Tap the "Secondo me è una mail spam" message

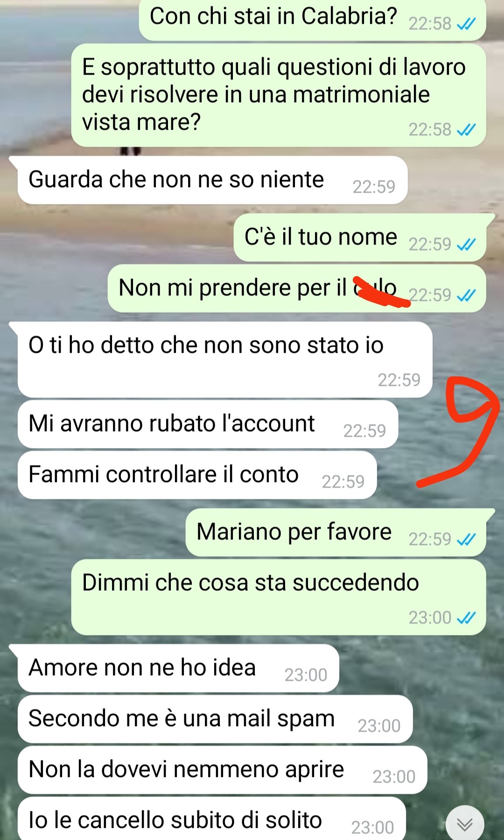click(x=215, y=719)
